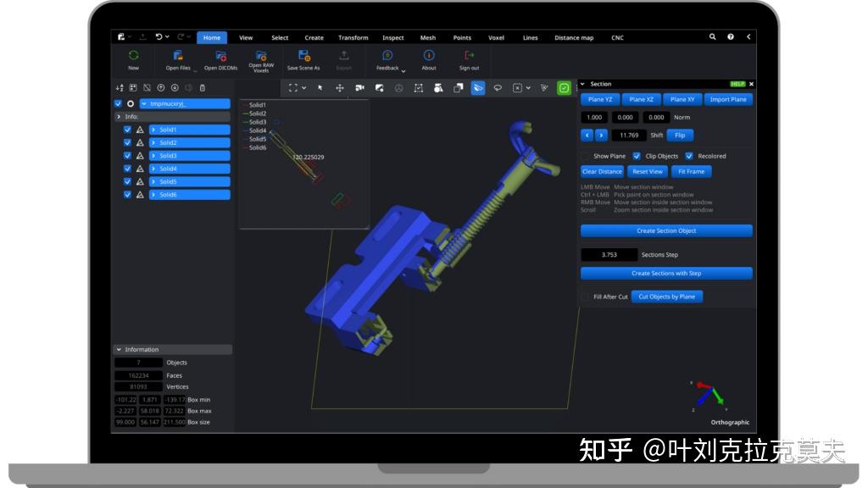Viewport: 868px width, 488px height.
Task: Click the Sections Step value field
Action: coord(609,254)
